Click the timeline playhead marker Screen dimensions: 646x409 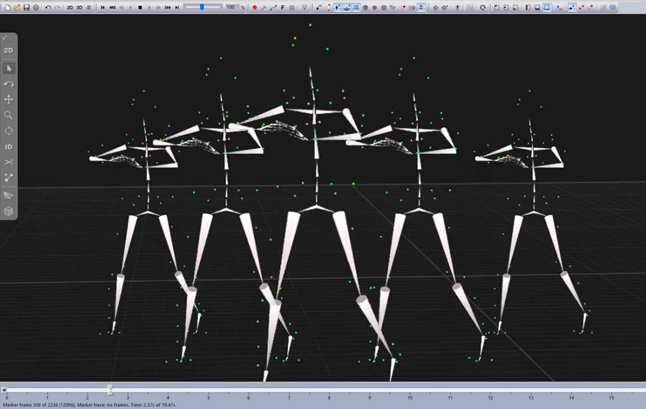tap(110, 390)
